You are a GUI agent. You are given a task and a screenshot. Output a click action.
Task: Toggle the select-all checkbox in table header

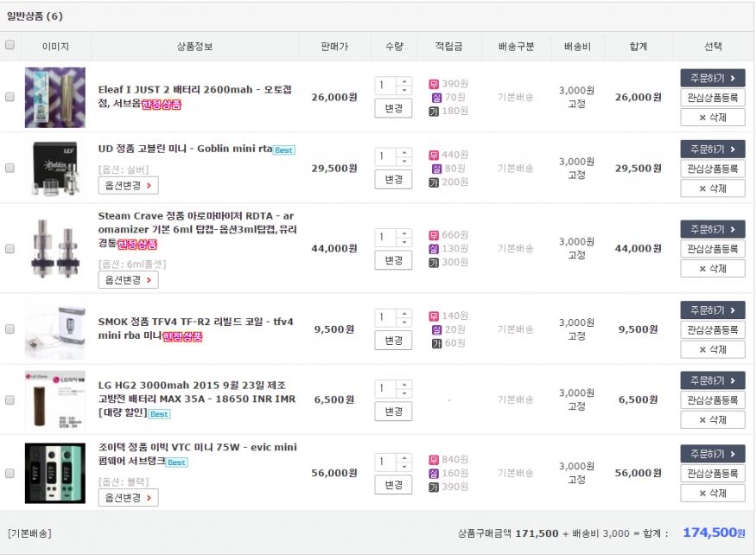10,45
